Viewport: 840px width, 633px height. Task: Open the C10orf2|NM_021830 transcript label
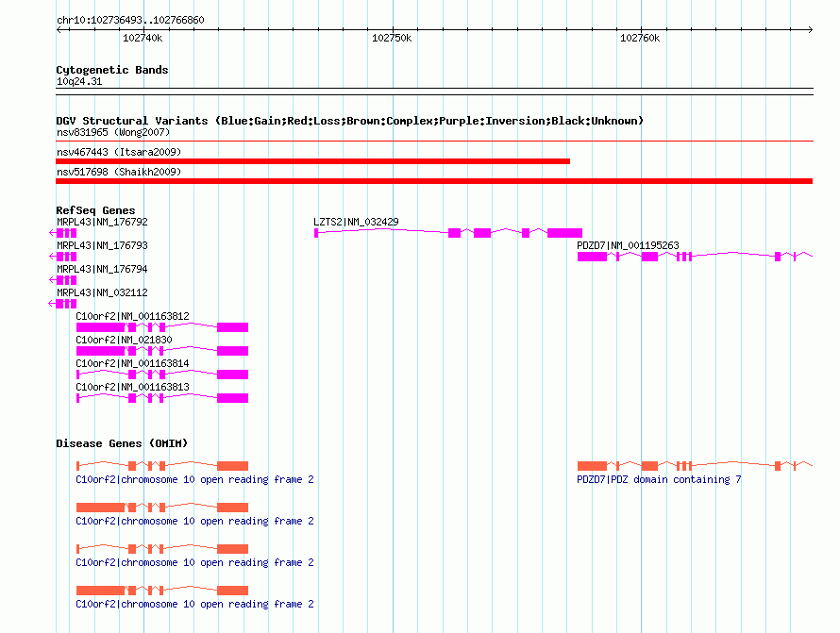(124, 340)
